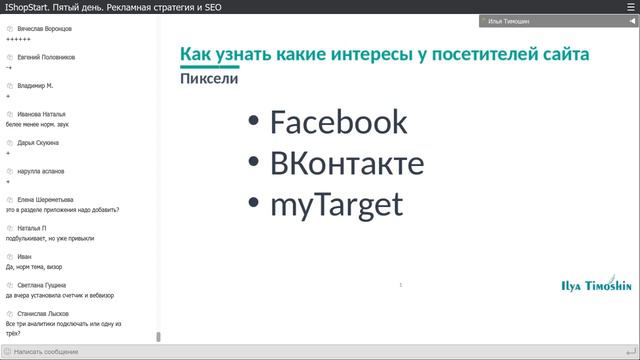Select the name Елена Шереметьева in chat

point(45,200)
